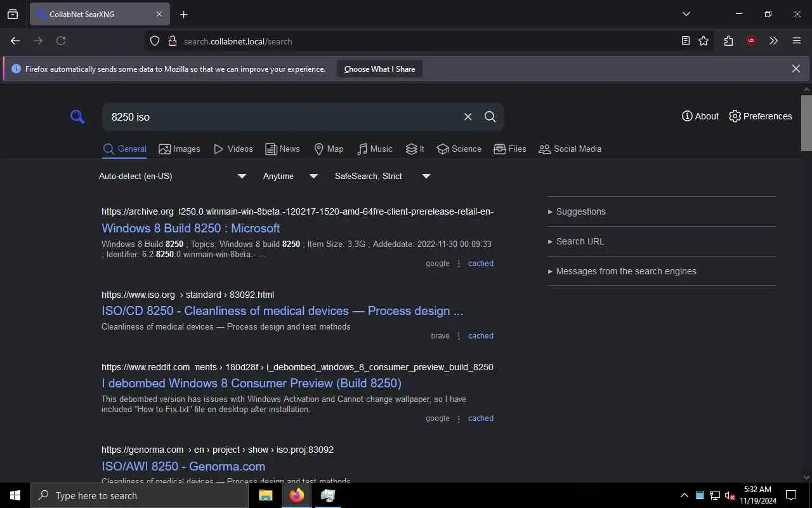Show hidden system tray icons
The width and height of the screenshot is (812, 508).
tap(684, 495)
